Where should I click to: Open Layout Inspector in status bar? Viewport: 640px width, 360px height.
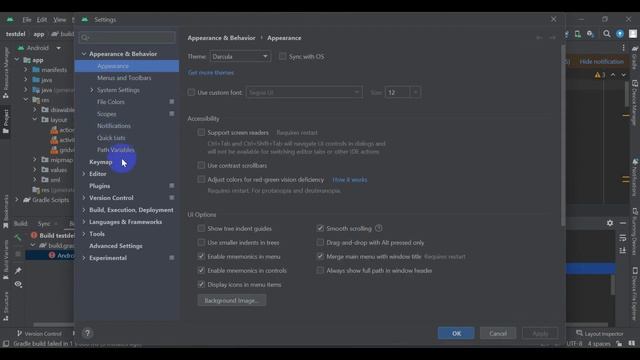[600, 333]
